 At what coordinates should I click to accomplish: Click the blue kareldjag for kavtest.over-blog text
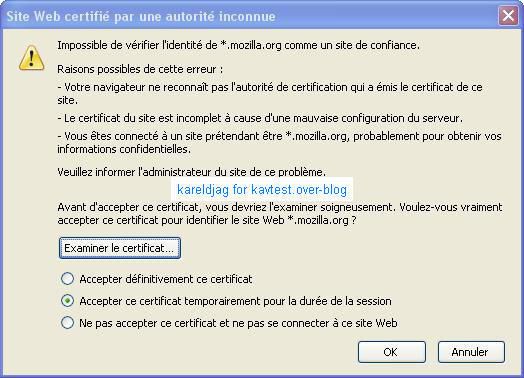(x=262, y=190)
